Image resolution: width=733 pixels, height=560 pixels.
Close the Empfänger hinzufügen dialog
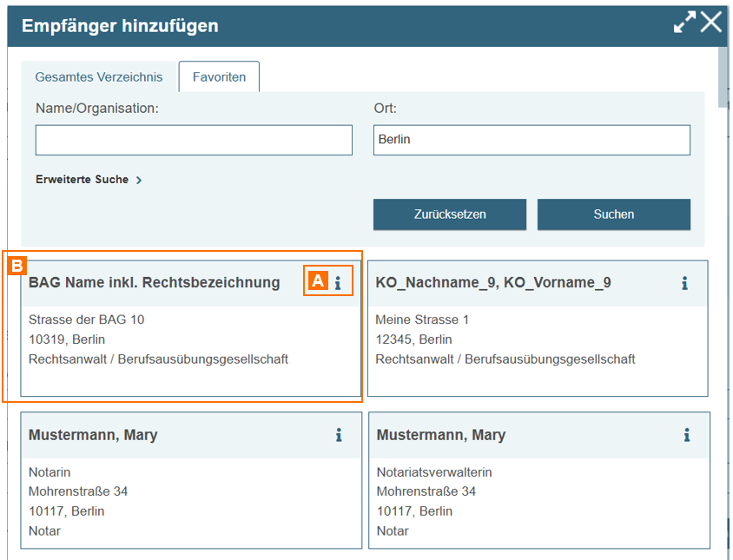[x=711, y=23]
